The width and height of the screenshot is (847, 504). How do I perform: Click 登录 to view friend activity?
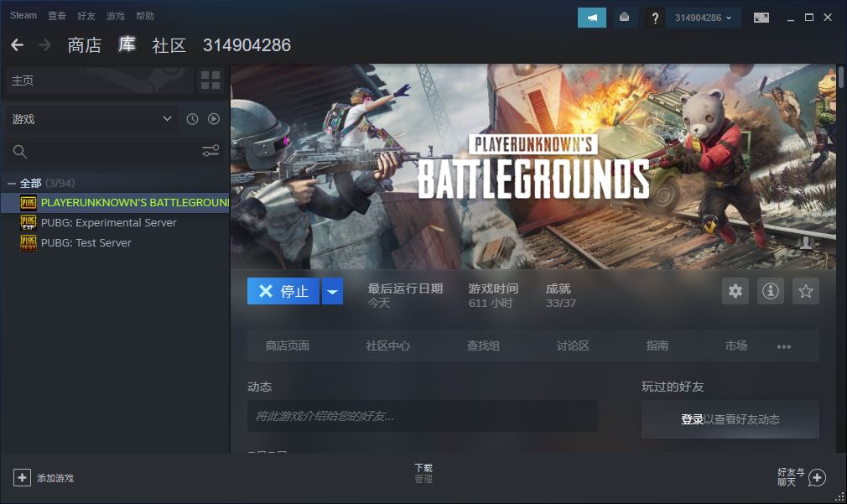pos(692,419)
